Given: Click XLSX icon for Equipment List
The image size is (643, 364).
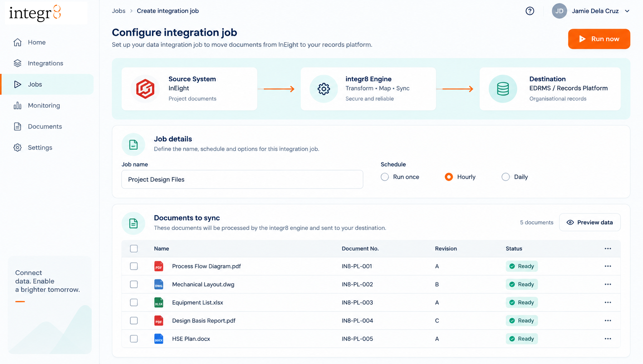Looking at the screenshot, I should click(159, 302).
